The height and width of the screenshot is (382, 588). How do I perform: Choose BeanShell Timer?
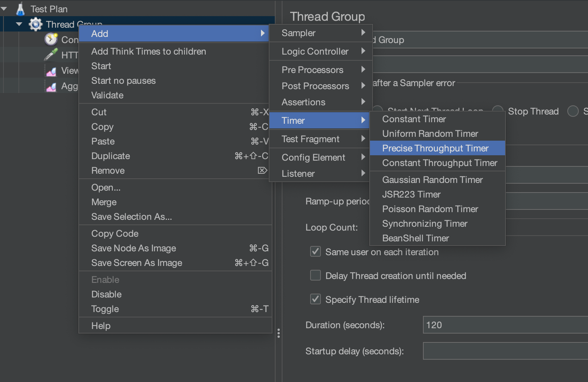tap(438, 238)
